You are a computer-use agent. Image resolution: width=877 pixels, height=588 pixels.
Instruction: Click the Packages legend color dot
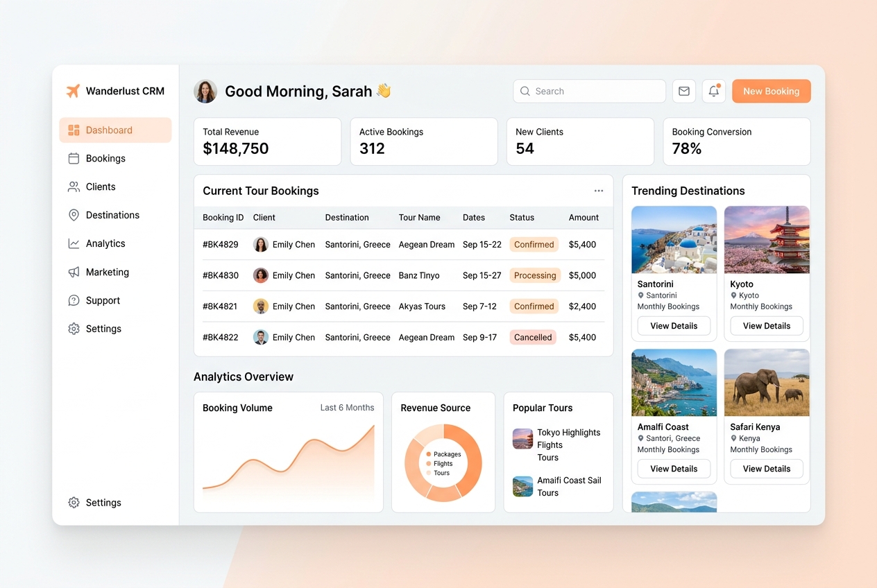pyautogui.click(x=429, y=454)
